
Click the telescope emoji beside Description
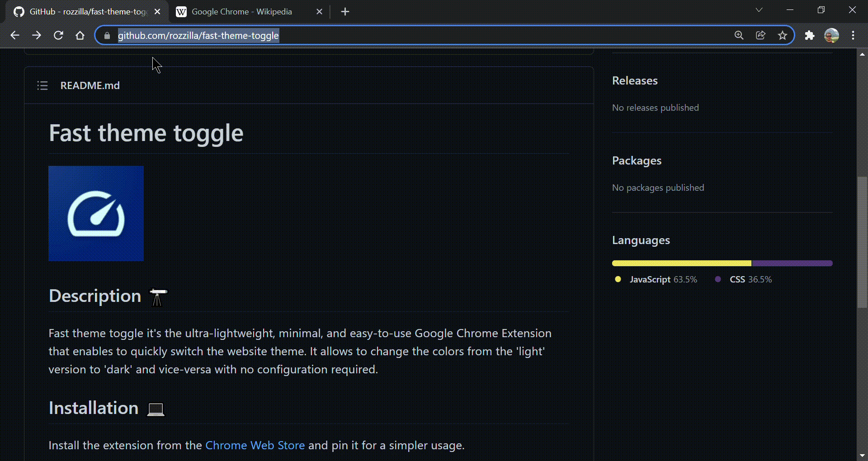(x=158, y=297)
